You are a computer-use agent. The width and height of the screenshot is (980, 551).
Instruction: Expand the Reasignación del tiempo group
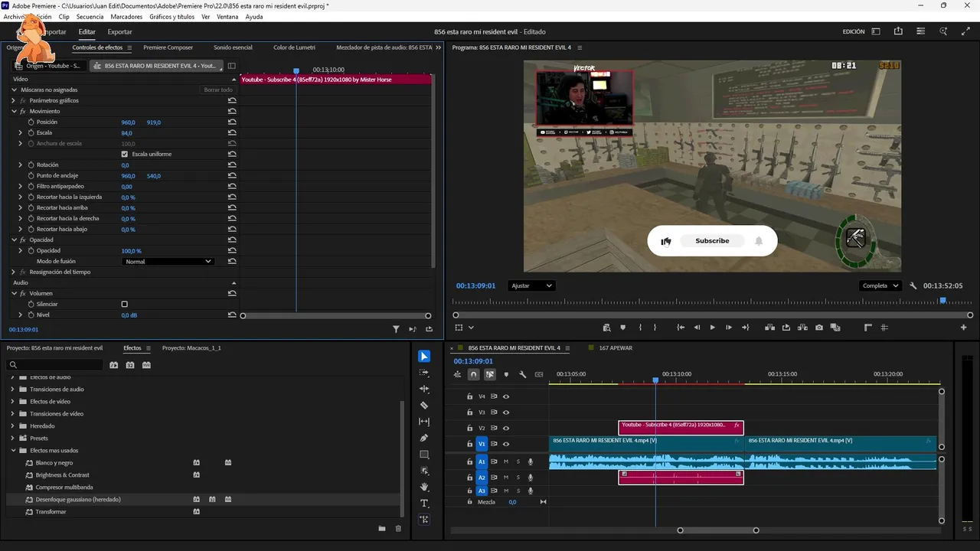pyautogui.click(x=14, y=272)
